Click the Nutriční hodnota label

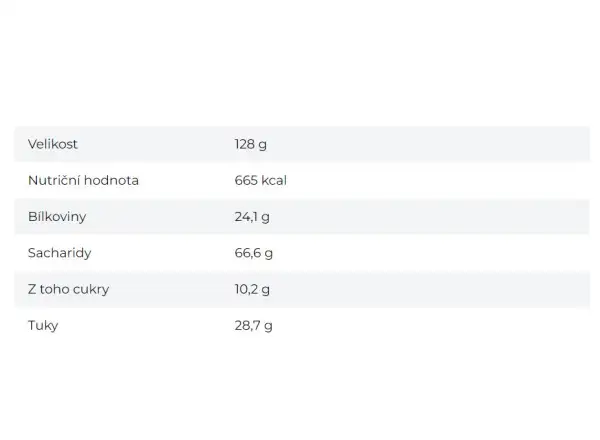pos(83,180)
